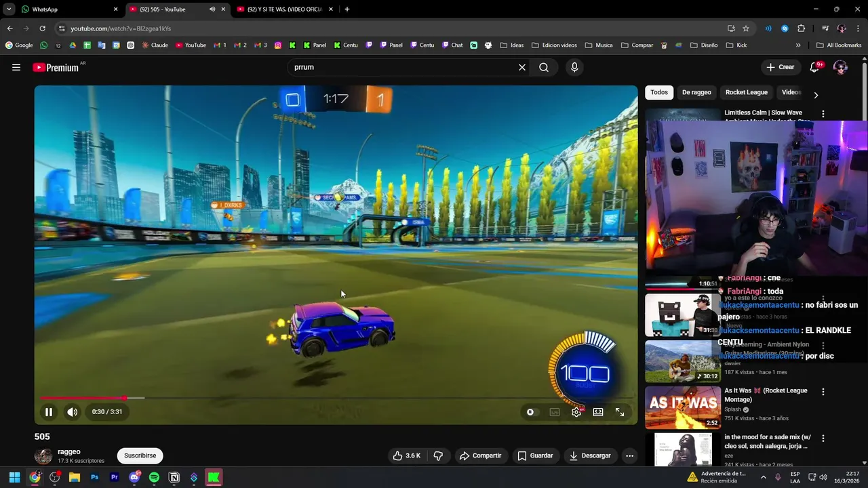Start voice search with the microphone
Viewport: 868px width, 488px height.
574,67
